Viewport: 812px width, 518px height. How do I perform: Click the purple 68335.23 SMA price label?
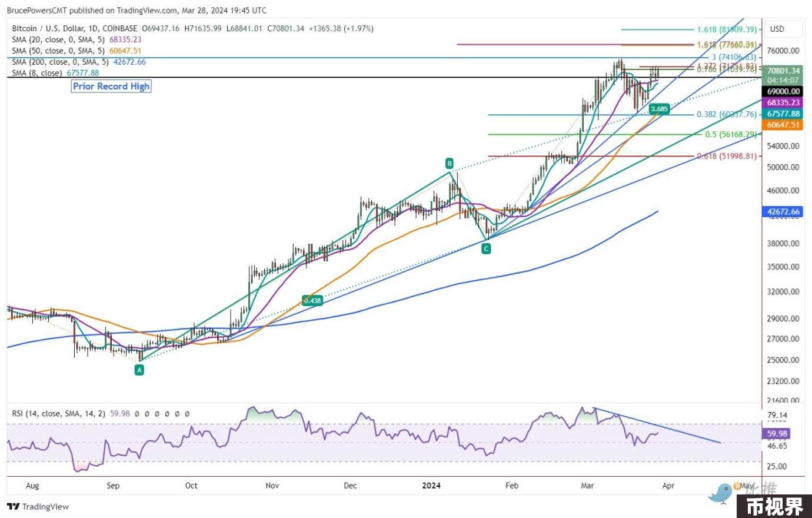click(x=784, y=102)
